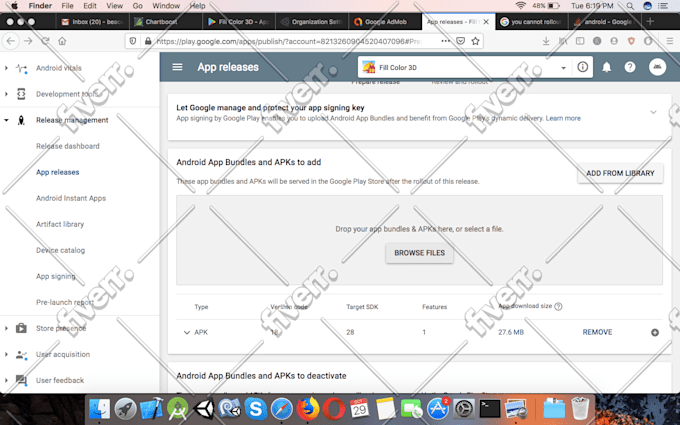Click REMOVE on the APK row
This screenshot has width=680, height=425.
pyautogui.click(x=597, y=332)
